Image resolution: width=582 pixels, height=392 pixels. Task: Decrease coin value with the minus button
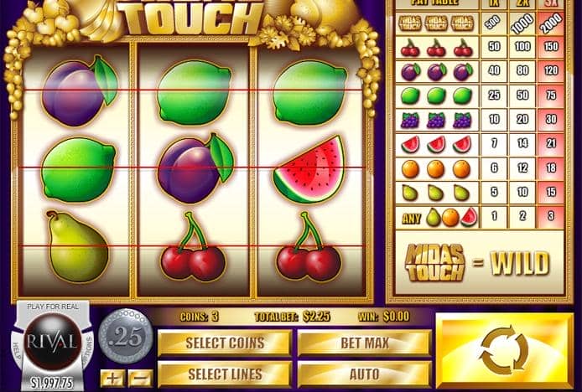pyautogui.click(x=140, y=379)
